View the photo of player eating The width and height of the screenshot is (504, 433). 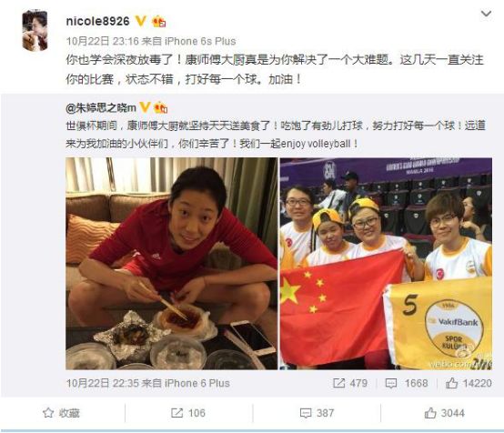coord(171,263)
